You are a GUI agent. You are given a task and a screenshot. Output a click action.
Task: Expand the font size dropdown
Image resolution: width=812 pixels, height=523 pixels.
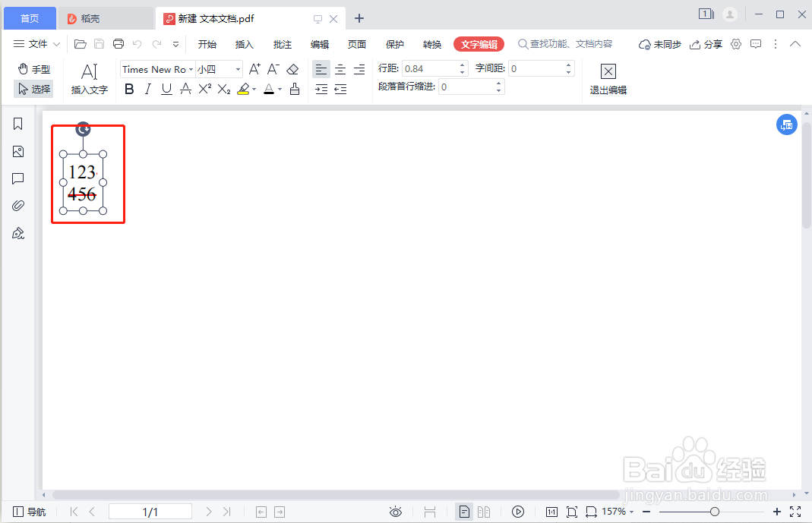pos(235,69)
